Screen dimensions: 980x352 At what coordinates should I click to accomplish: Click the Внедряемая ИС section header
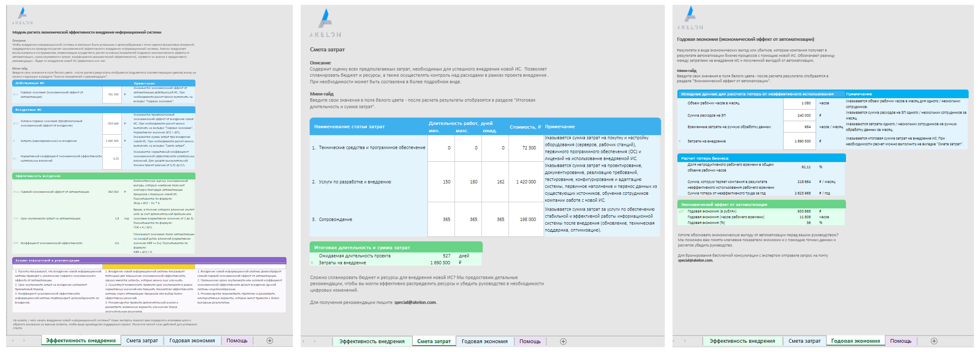(x=104, y=110)
